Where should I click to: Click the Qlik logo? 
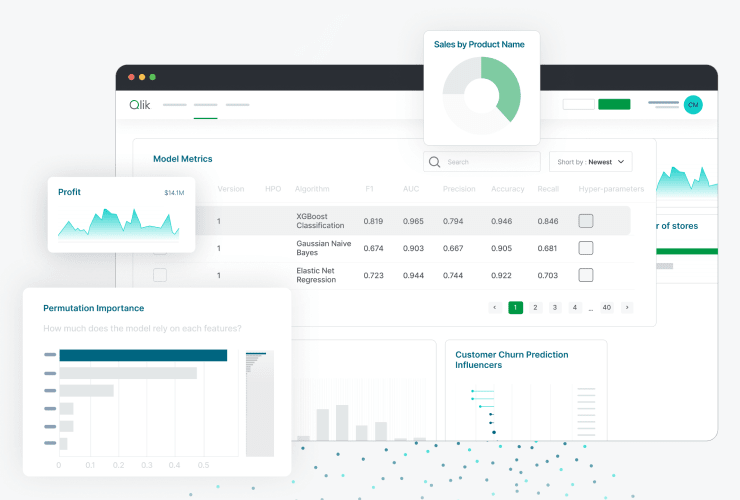(x=139, y=104)
